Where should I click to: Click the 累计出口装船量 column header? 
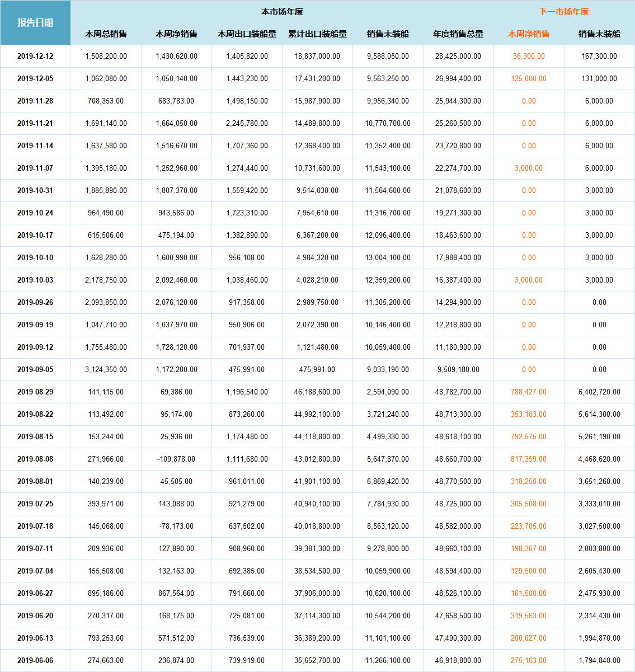317,34
